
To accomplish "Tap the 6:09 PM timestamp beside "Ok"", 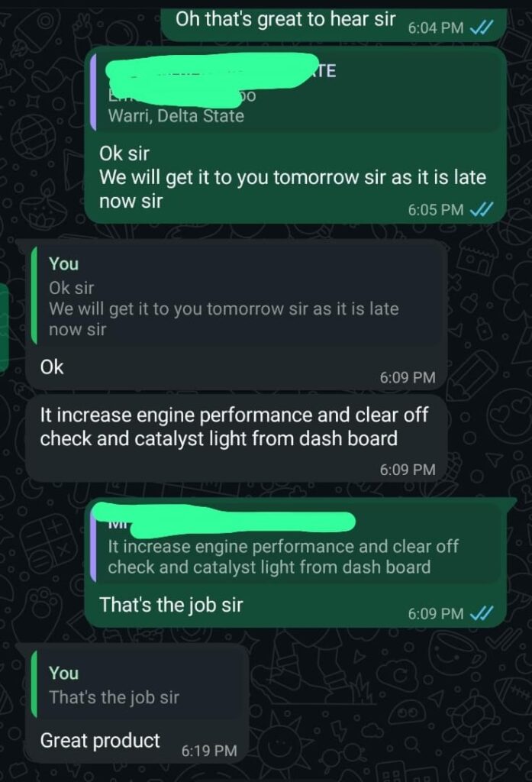I will click(408, 377).
